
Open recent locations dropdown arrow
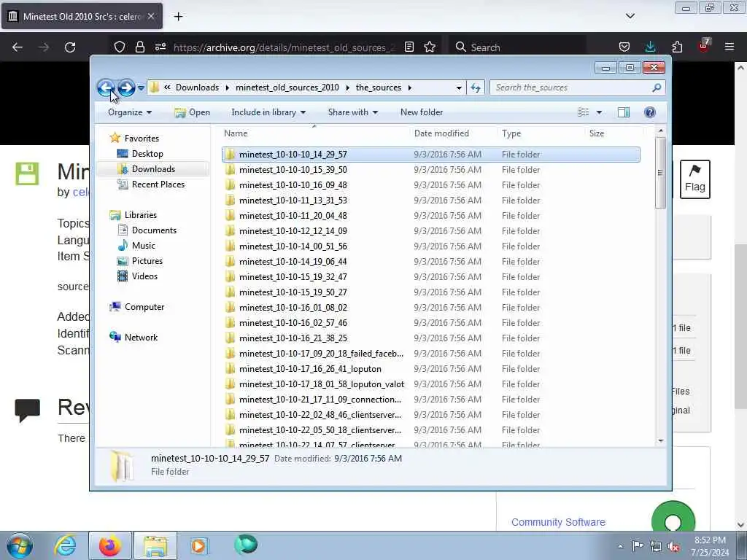[x=141, y=88]
